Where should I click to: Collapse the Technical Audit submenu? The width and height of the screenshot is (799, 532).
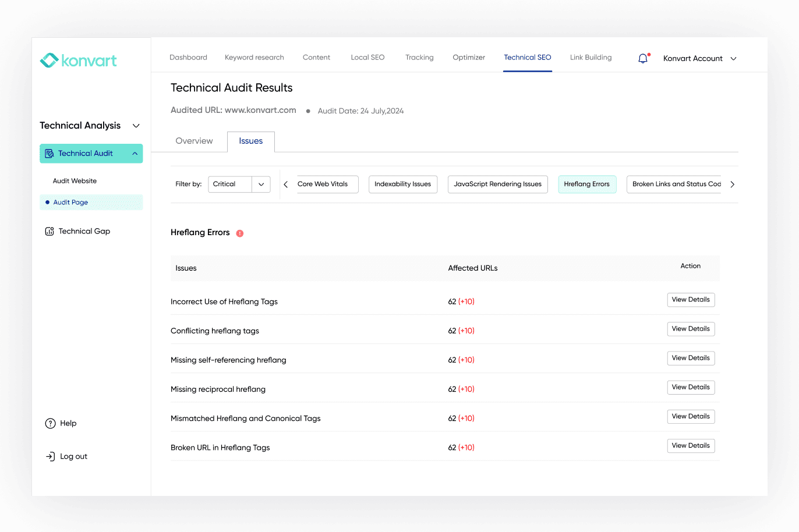pos(135,154)
